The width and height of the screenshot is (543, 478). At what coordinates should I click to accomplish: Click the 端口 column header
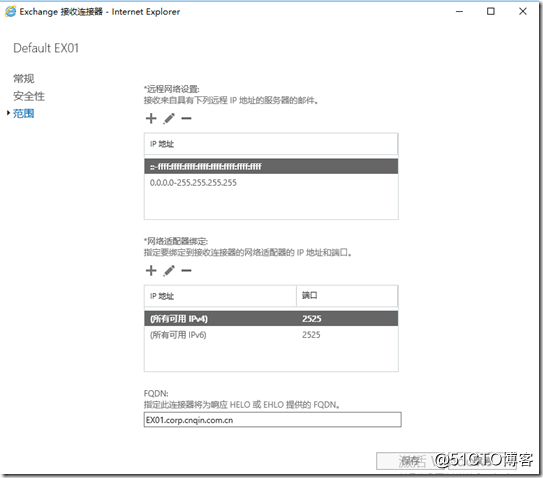[347, 296]
